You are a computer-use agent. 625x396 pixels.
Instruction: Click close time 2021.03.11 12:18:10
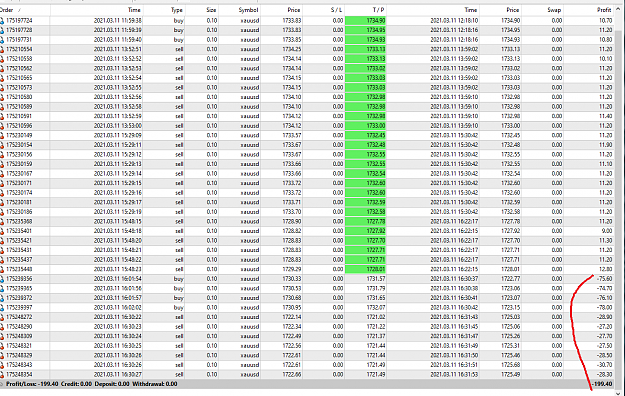coord(454,20)
